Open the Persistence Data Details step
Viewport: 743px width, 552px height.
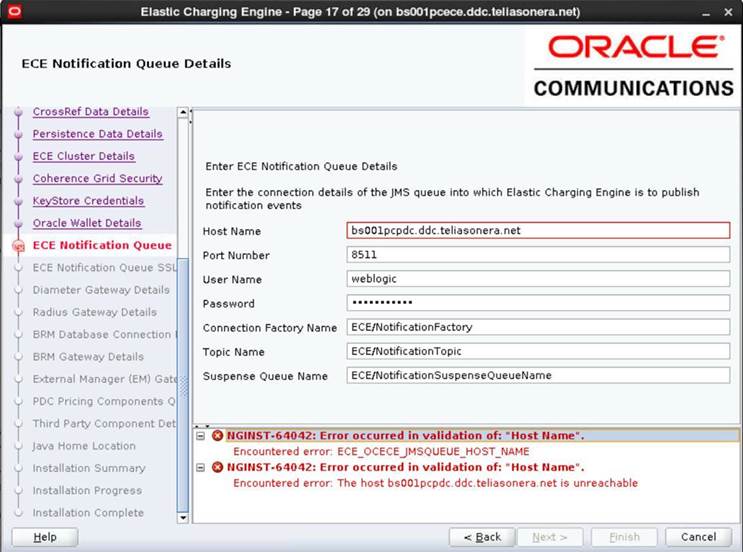point(97,134)
